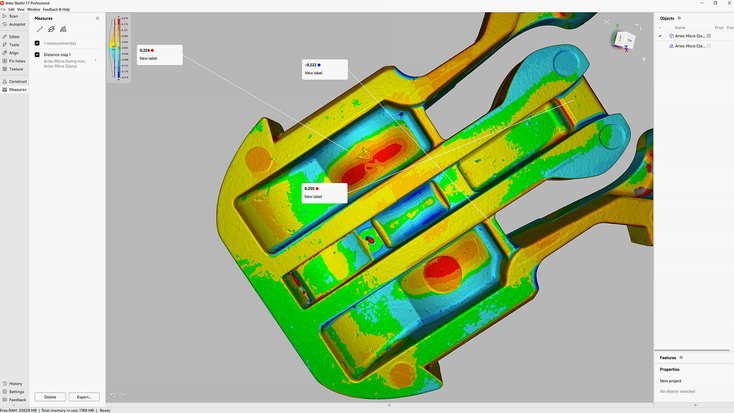Image resolution: width=734 pixels, height=413 pixels.
Task: Open the File menu
Action: (x=3, y=9)
